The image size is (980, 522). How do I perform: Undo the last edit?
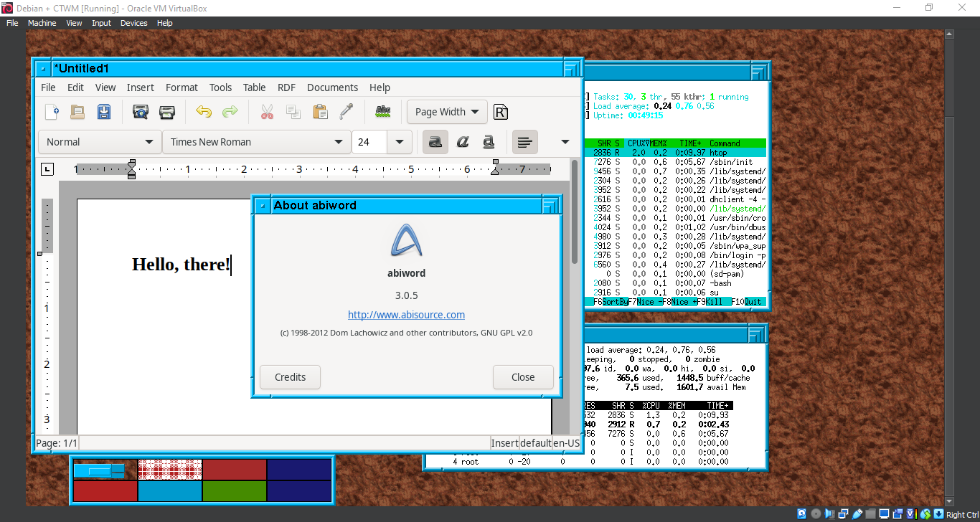point(204,112)
